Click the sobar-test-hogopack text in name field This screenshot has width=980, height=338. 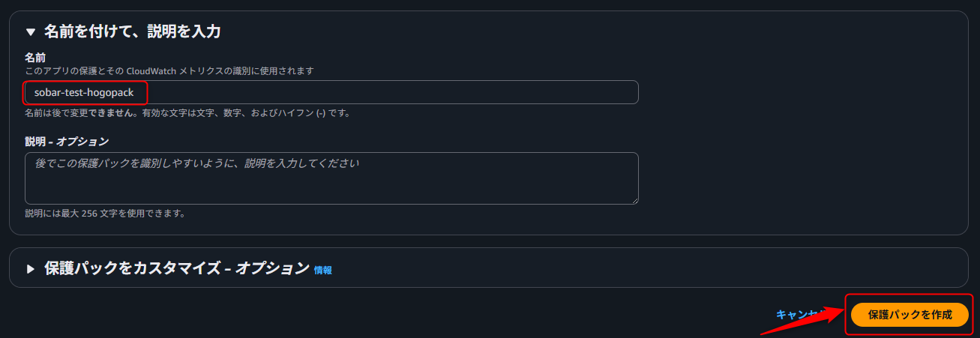pos(84,92)
